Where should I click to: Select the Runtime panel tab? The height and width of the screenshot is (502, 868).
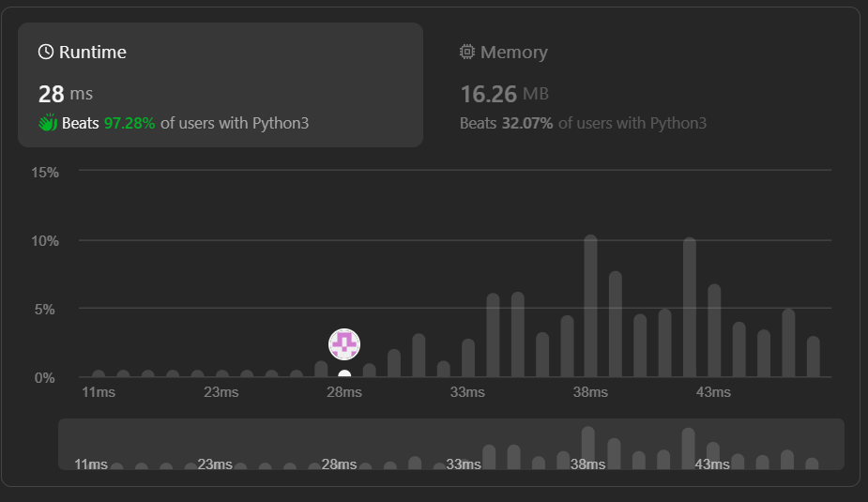coord(220,84)
